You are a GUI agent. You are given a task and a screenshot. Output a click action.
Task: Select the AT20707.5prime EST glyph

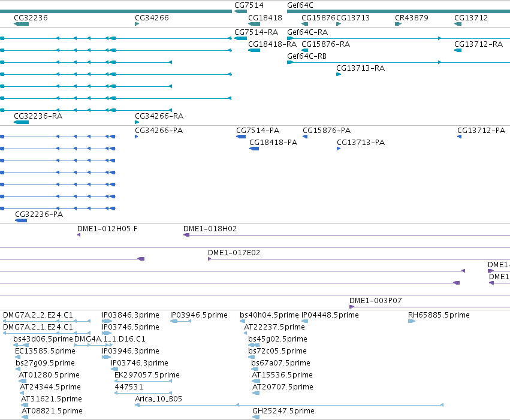pos(256,393)
